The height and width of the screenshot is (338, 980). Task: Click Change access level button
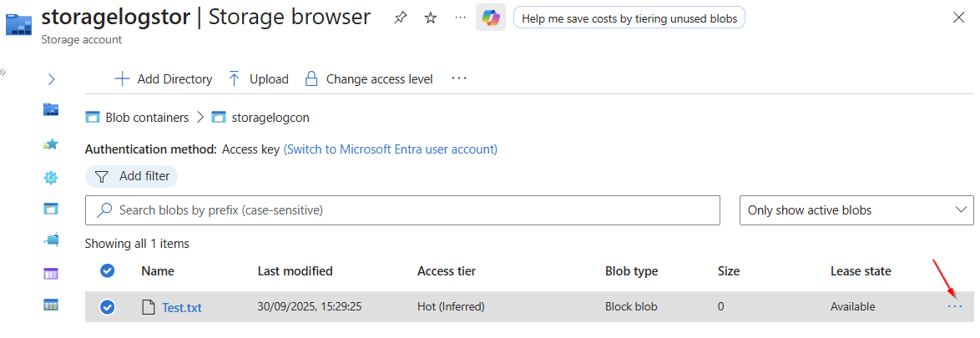tap(369, 79)
